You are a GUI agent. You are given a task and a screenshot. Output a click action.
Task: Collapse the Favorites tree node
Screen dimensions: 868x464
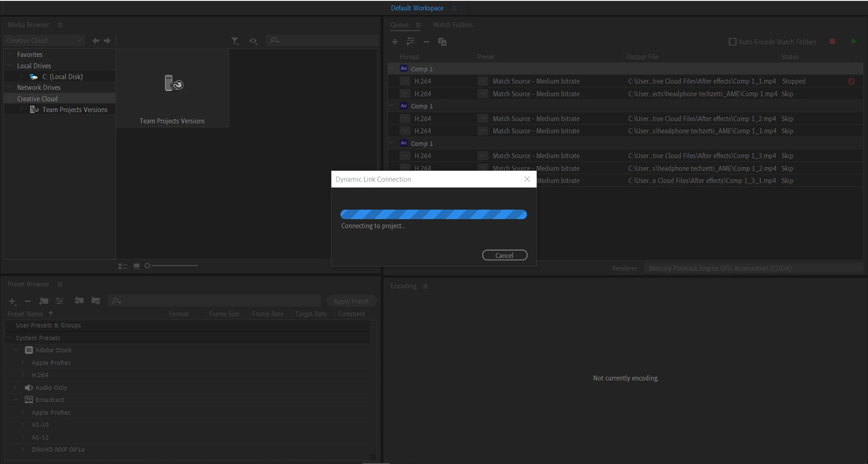10,54
